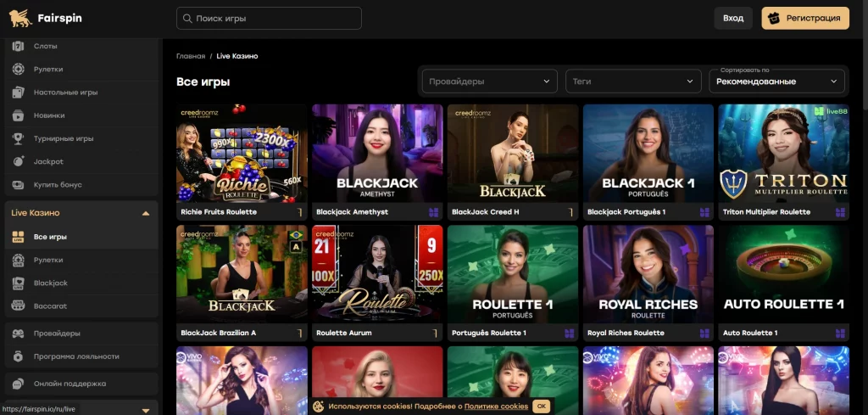
Task: Click the Купить бонус sidebar label
Action: point(58,184)
